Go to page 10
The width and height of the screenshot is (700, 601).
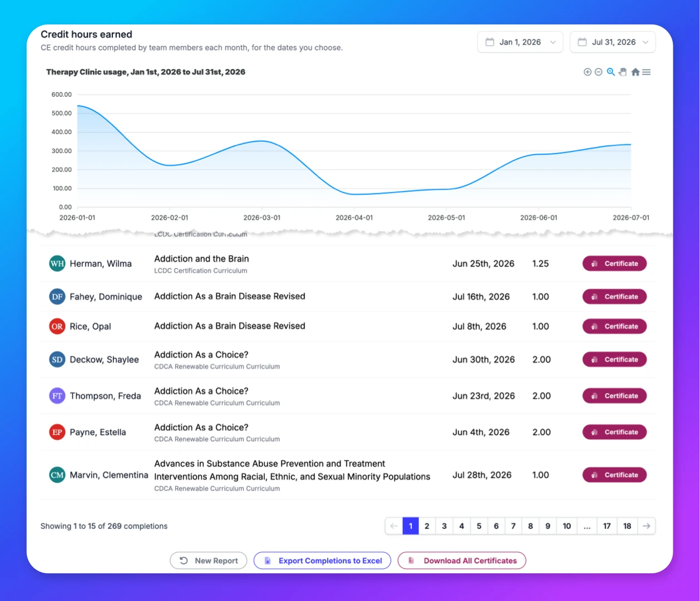point(566,526)
